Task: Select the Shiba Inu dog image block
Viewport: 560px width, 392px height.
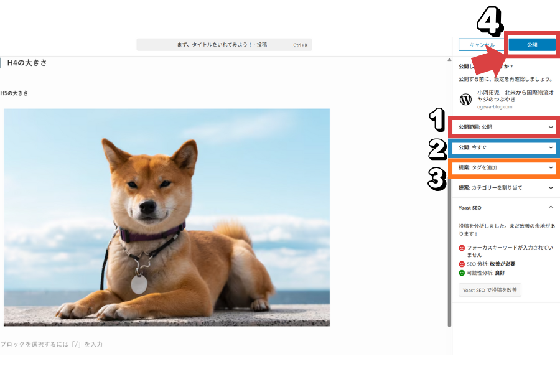Action: pyautogui.click(x=167, y=217)
